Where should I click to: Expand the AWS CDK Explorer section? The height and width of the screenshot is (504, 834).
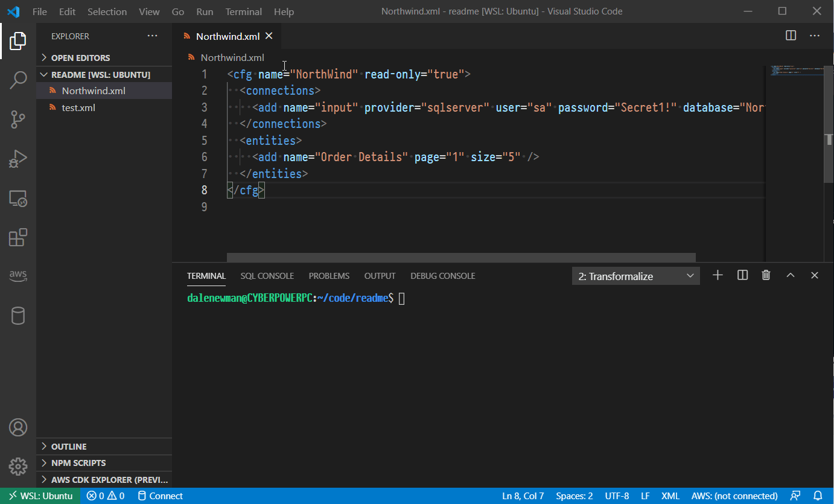coord(104,480)
